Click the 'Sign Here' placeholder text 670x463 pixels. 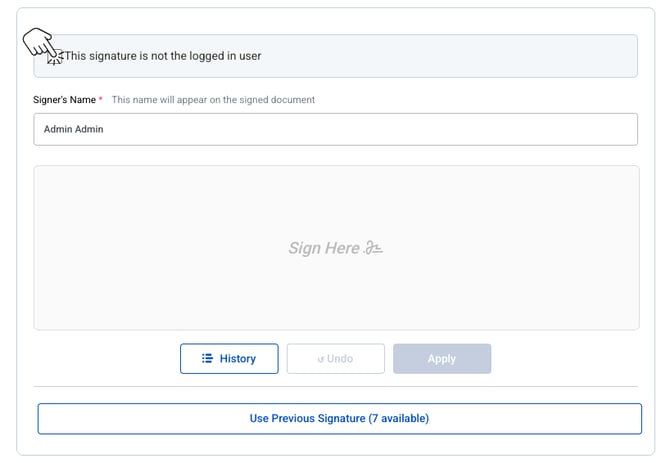(324, 248)
